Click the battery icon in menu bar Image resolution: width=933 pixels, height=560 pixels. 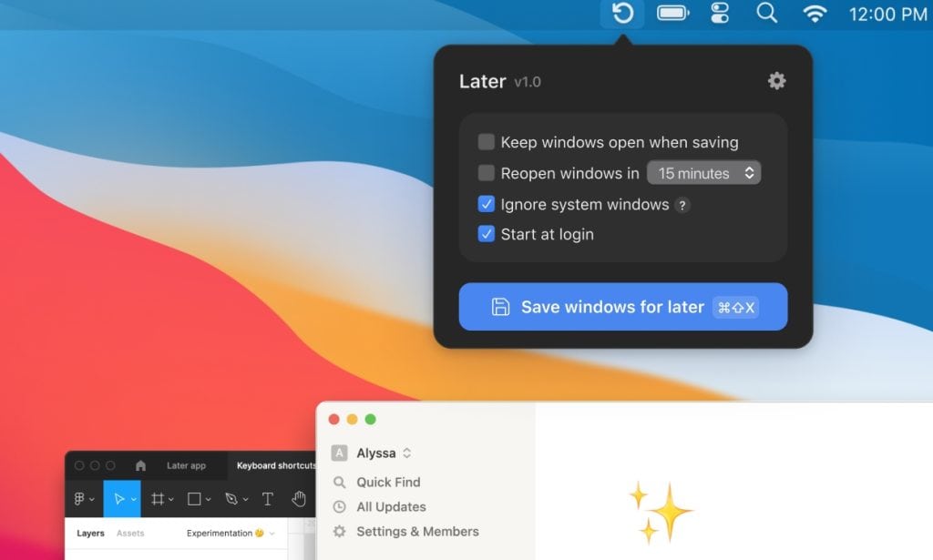coord(673,13)
